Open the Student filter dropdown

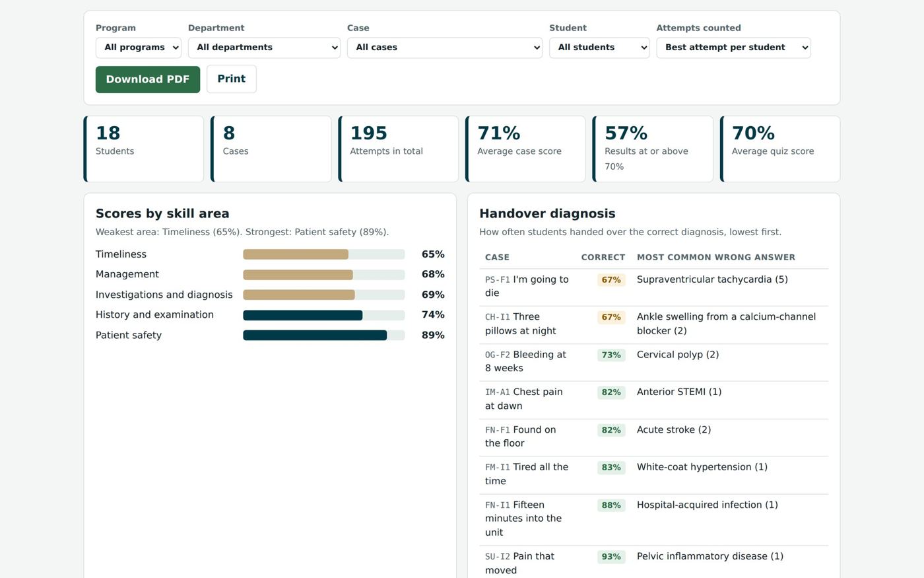[599, 48]
